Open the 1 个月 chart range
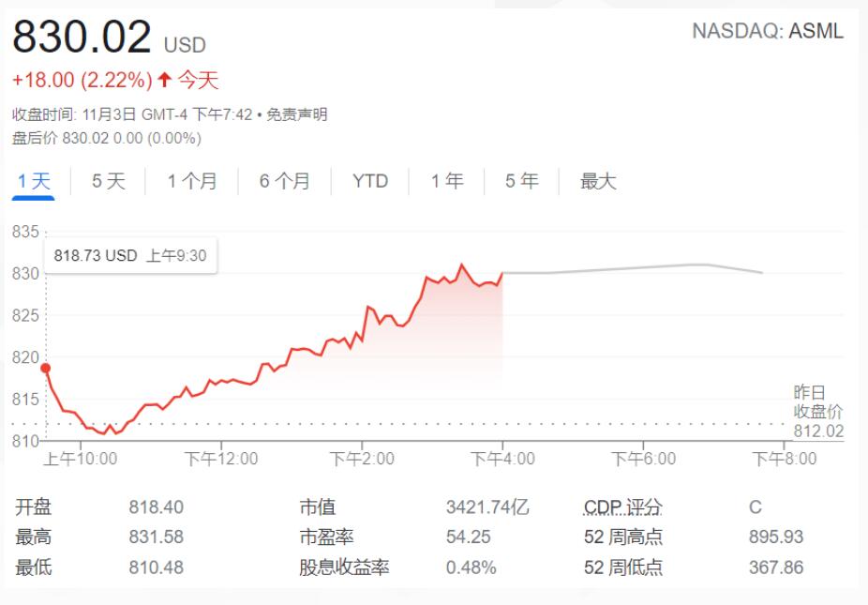 (x=192, y=181)
